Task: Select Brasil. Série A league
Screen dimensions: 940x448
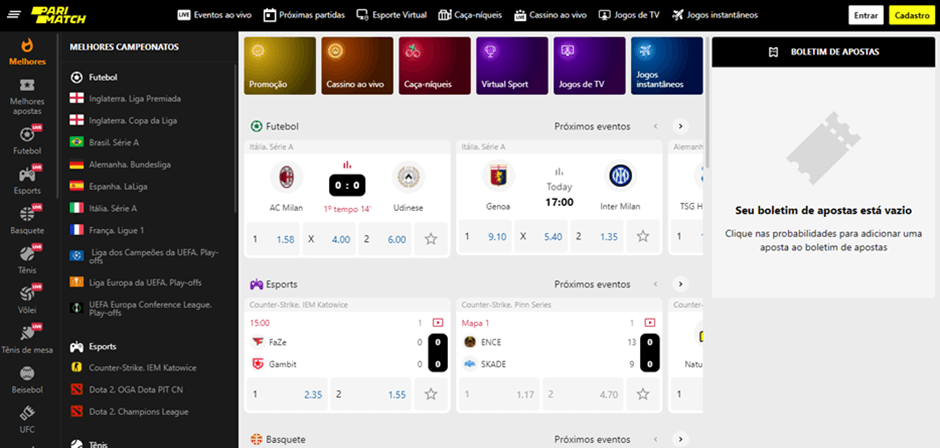Action: 113,142
